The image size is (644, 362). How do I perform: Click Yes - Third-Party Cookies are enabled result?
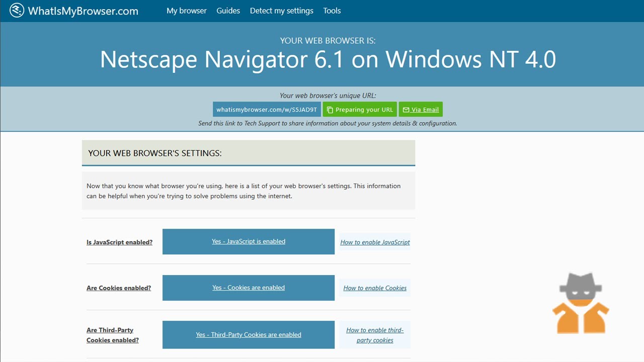pyautogui.click(x=249, y=335)
